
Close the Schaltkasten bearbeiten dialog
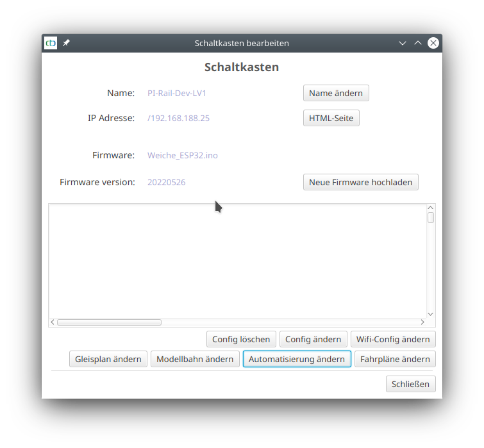[433, 43]
